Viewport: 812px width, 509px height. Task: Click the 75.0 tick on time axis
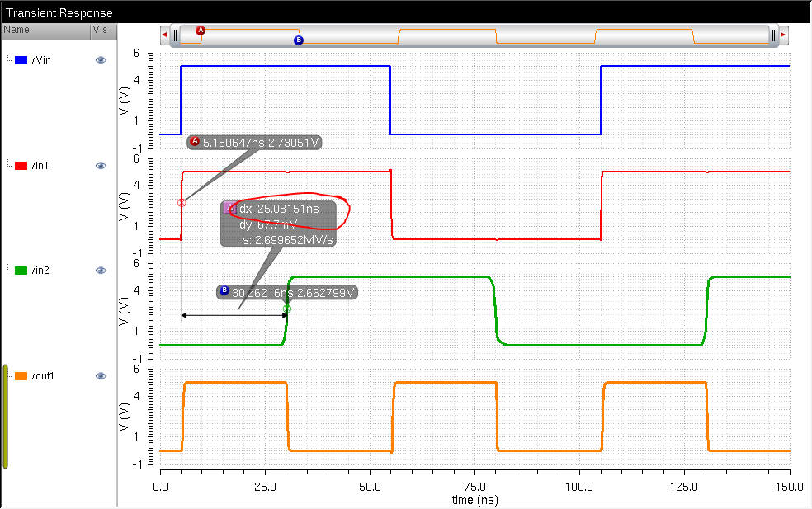pos(474,487)
